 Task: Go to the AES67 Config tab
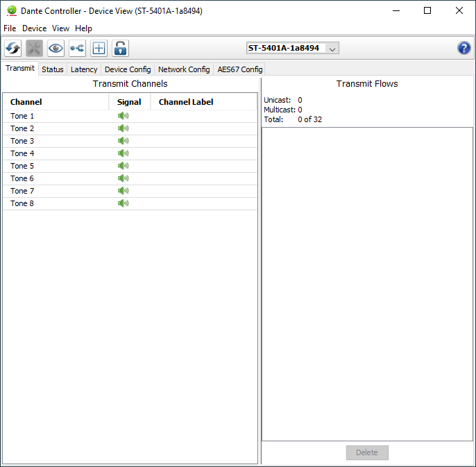(x=239, y=69)
